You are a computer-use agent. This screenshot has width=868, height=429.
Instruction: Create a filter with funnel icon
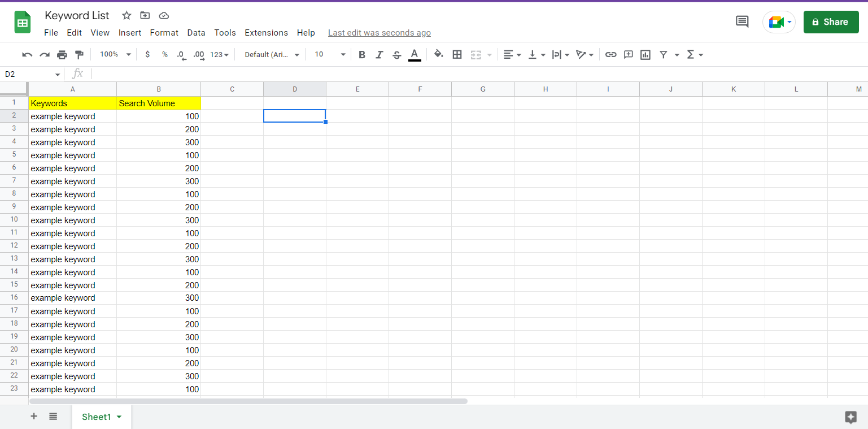point(664,55)
